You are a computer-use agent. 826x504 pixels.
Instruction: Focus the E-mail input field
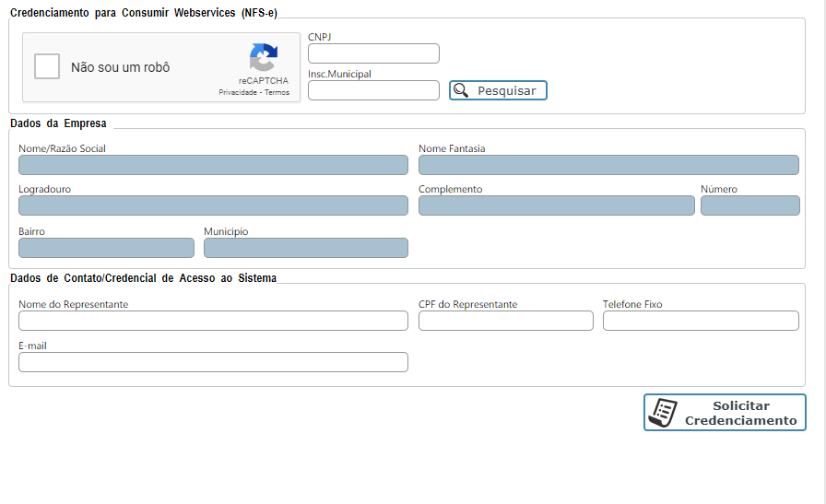pyautogui.click(x=213, y=362)
